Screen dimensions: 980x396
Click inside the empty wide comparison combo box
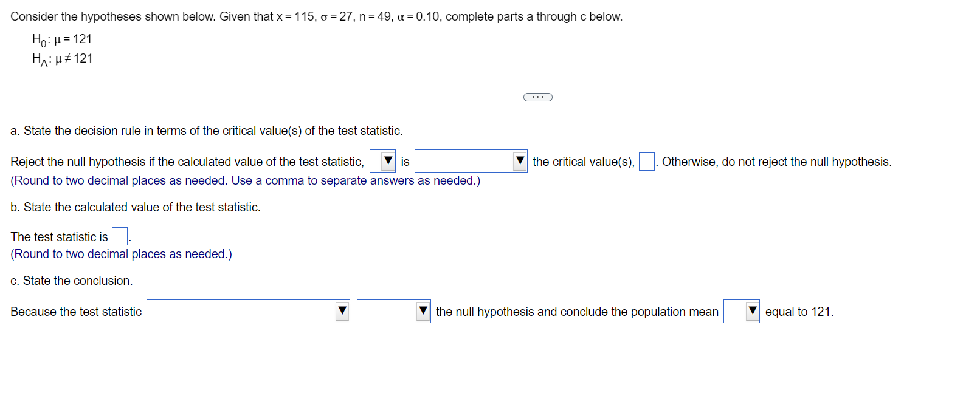(462, 161)
